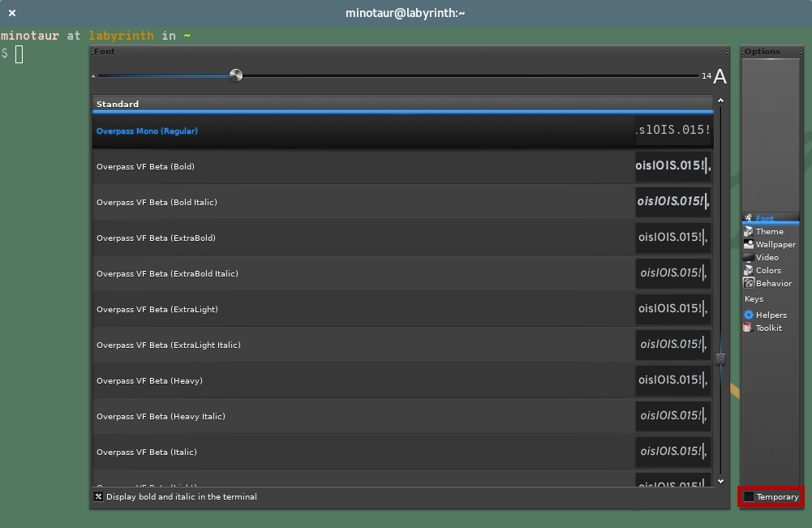This screenshot has height=528, width=812.
Task: Select the Wallpaper settings icon
Action: 749,245
